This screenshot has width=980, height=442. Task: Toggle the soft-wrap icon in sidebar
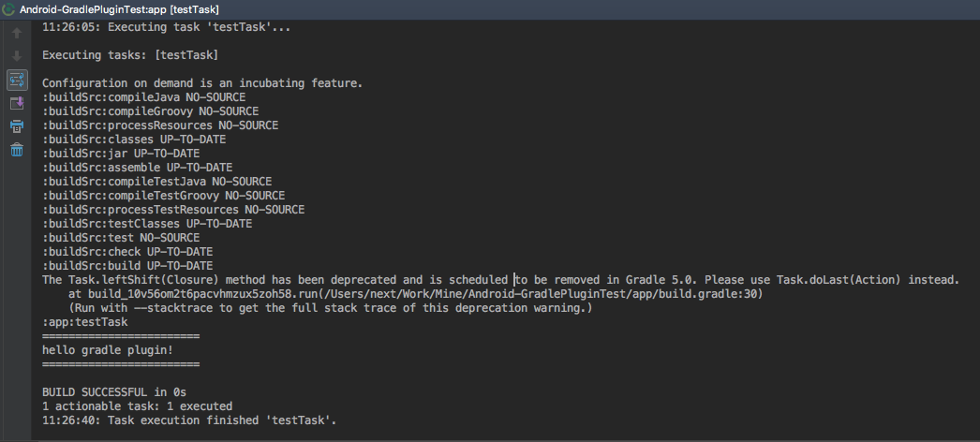(x=17, y=80)
